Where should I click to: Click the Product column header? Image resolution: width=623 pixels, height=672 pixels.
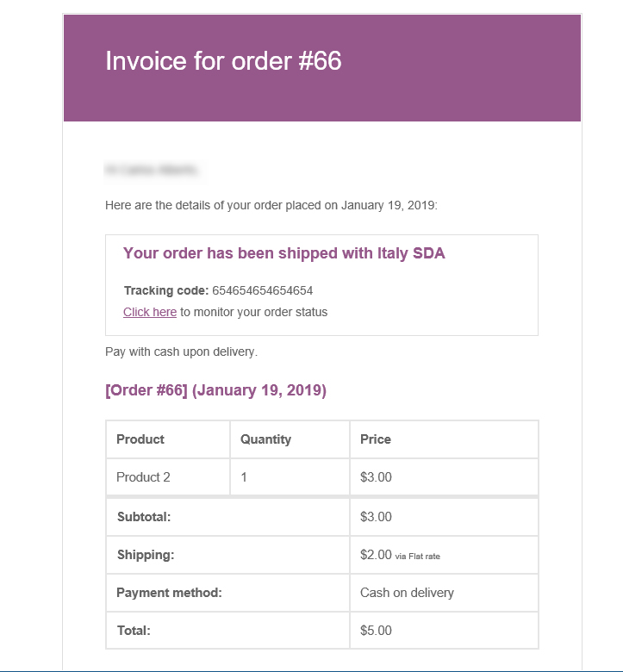[x=140, y=439]
